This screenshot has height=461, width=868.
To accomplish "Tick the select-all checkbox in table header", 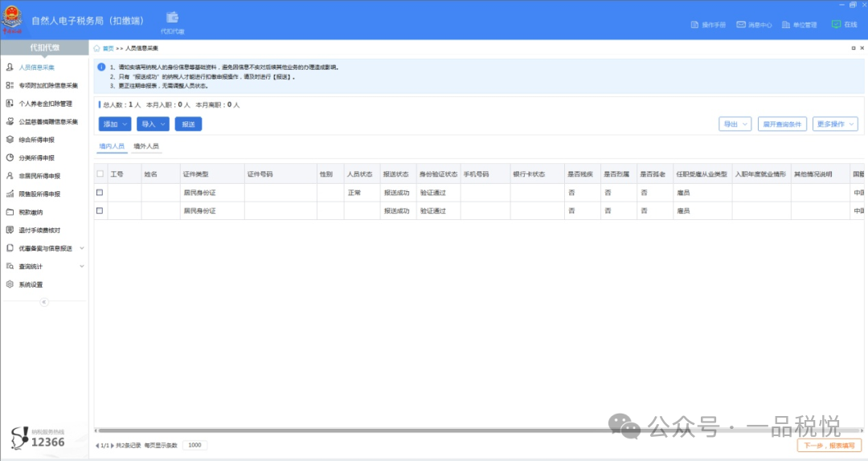I will click(100, 173).
